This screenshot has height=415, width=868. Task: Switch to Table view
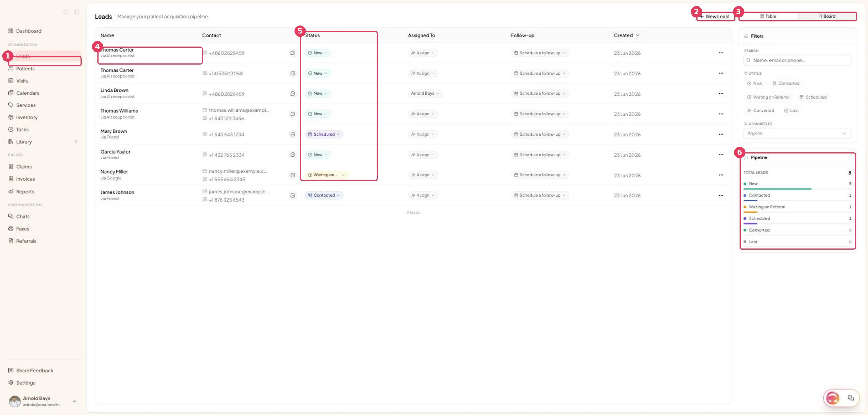pos(768,16)
